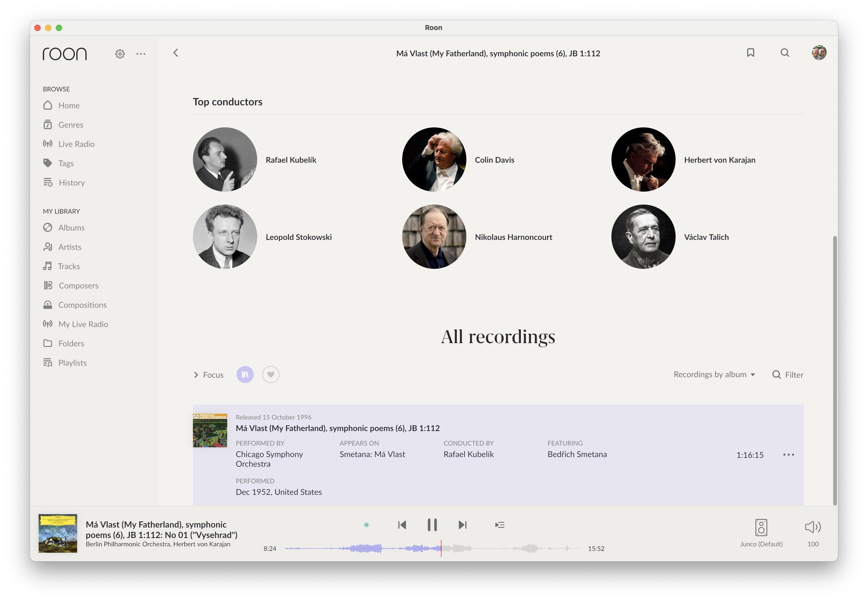868x601 pixels.
Task: Click the Tags icon in sidebar
Action: point(47,163)
